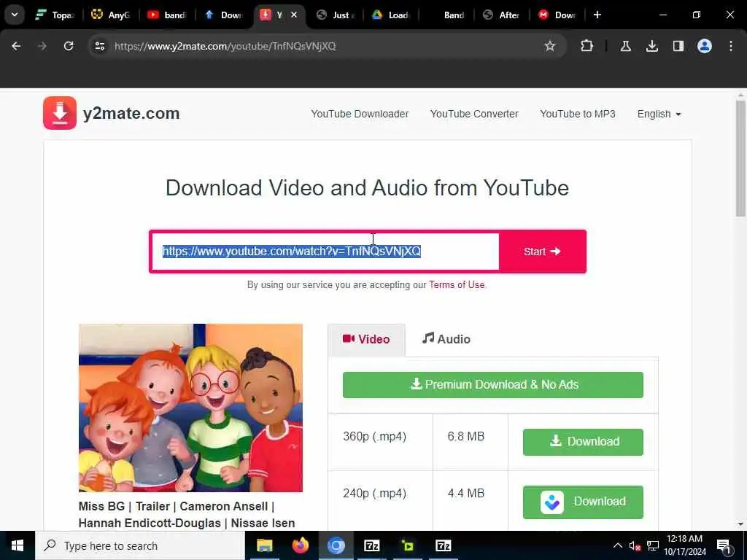Click the taskbar clock showing 12:18 AM
This screenshot has height=560, width=747.
684,545
